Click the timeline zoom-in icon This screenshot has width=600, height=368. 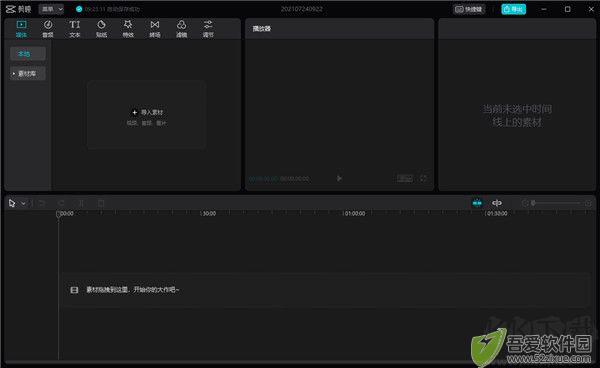click(588, 203)
